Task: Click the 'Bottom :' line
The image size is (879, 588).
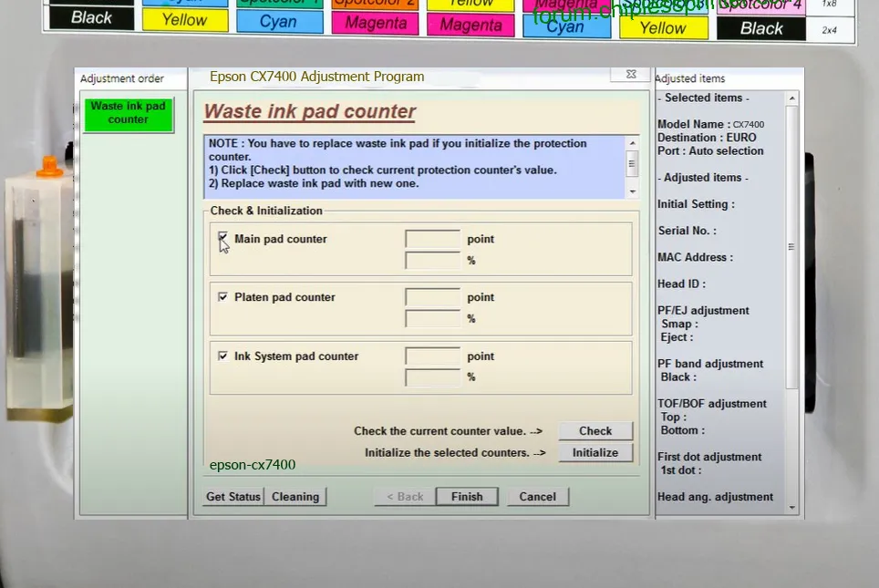Action: click(683, 430)
